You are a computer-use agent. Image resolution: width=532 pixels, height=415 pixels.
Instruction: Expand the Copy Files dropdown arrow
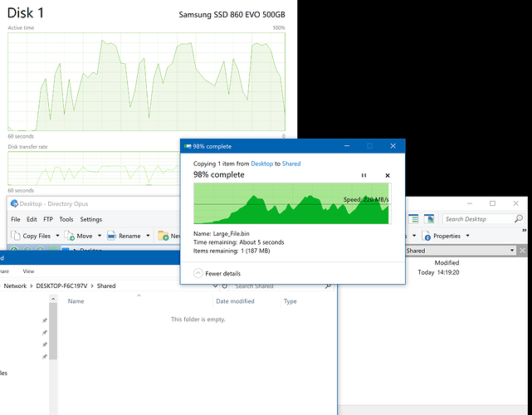[x=57, y=236]
